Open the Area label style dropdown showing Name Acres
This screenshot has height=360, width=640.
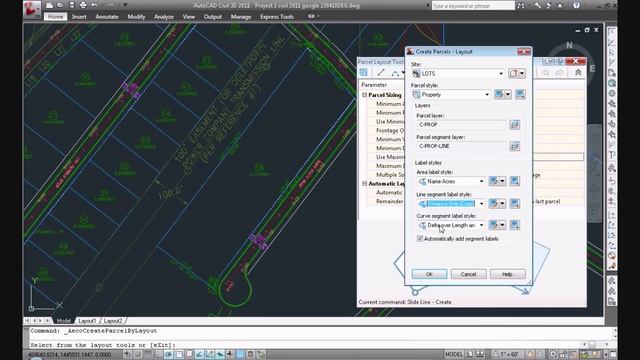(x=451, y=181)
